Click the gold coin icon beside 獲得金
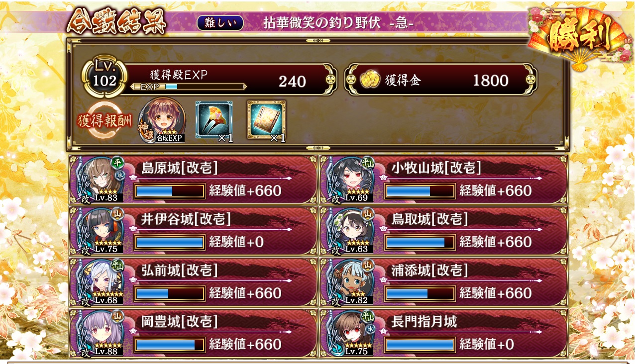The image size is (635, 364). [x=369, y=80]
